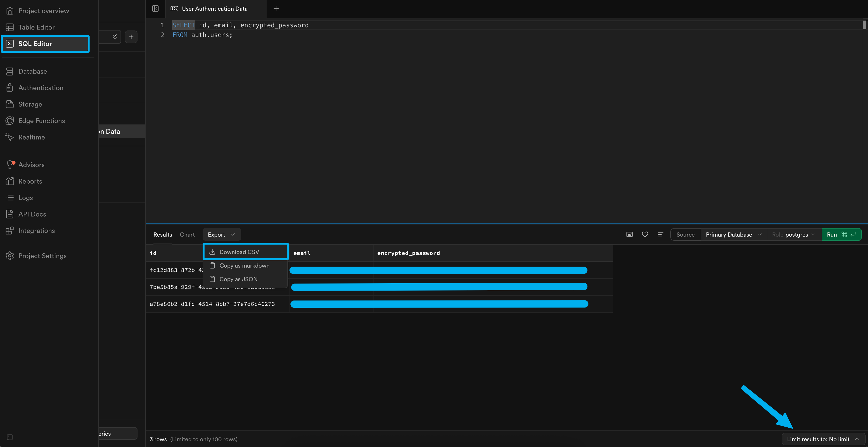868x447 pixels.
Task: Add a new query tab with plus
Action: coord(276,9)
